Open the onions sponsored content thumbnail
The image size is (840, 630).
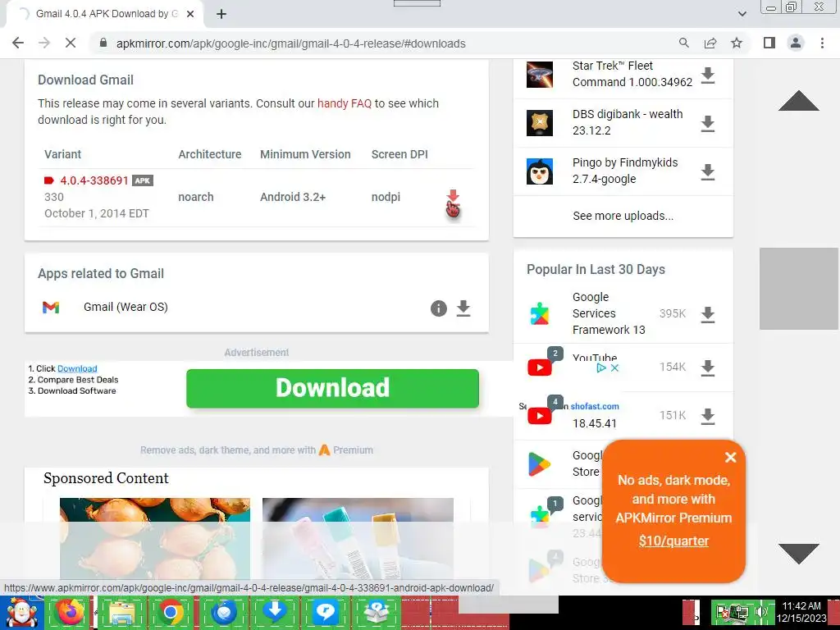[155, 539]
